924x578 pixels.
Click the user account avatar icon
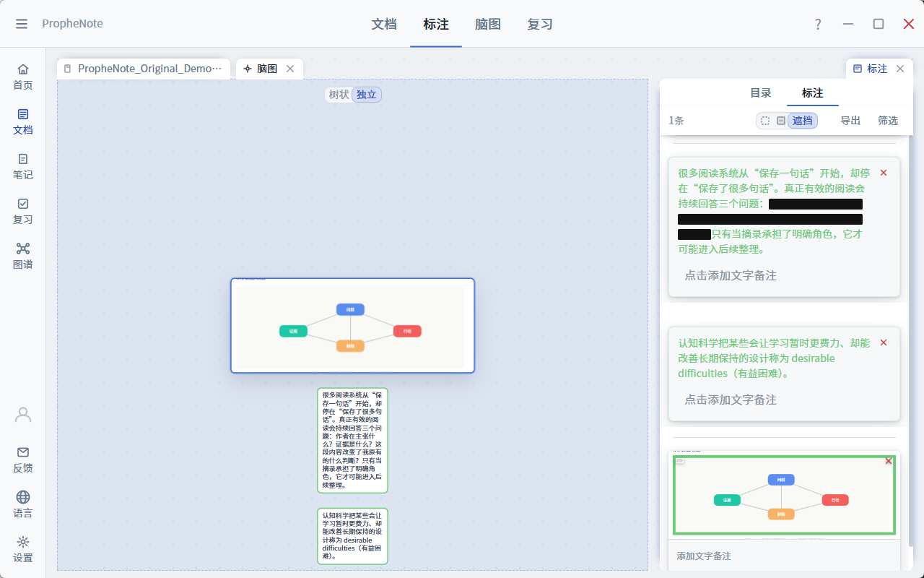23,415
